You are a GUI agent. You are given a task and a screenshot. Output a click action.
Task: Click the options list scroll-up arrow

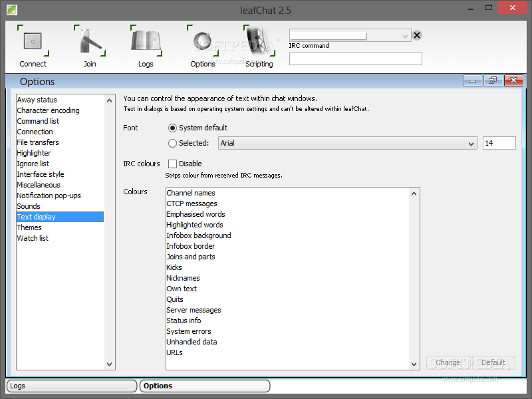click(x=109, y=100)
